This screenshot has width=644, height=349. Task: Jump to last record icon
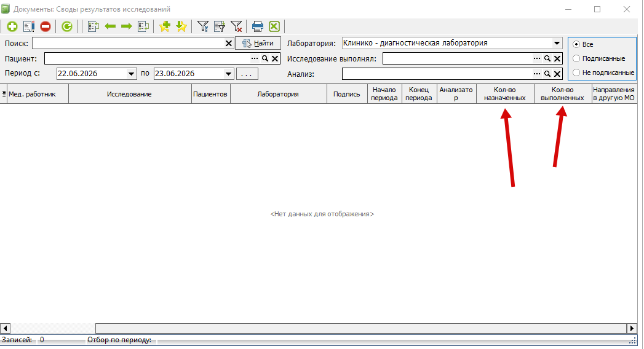coord(143,26)
